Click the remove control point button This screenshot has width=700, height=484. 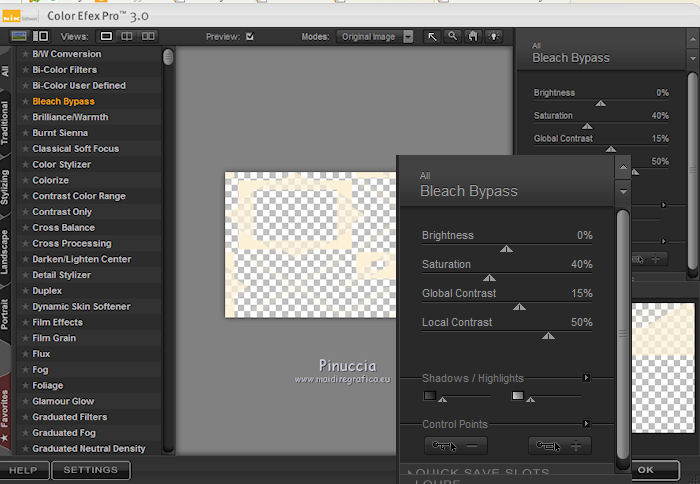coord(455,446)
